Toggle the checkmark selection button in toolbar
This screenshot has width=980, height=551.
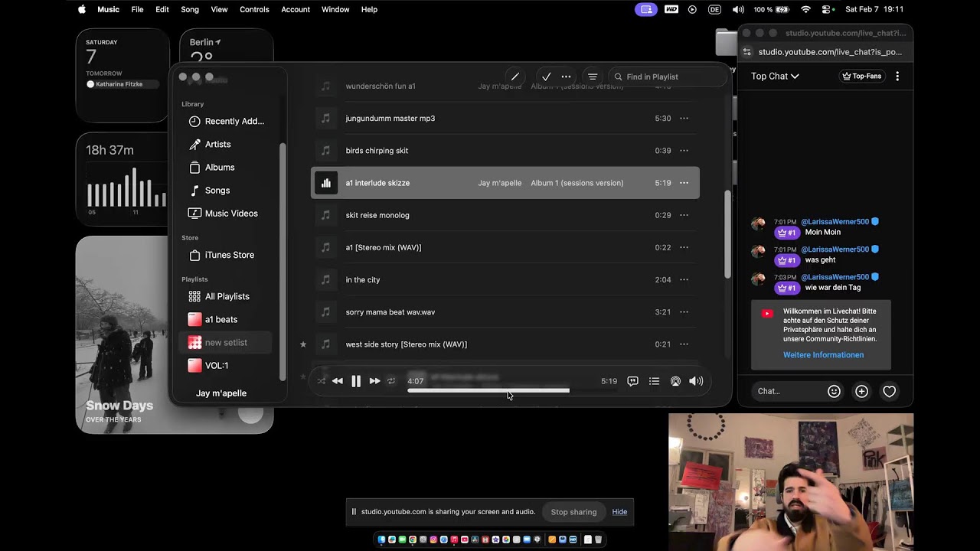point(546,77)
